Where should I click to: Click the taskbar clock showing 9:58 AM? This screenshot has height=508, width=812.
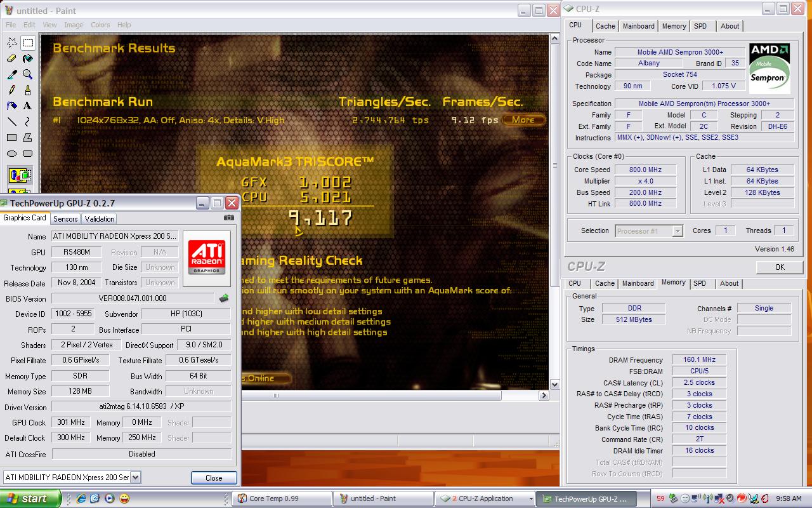(789, 498)
